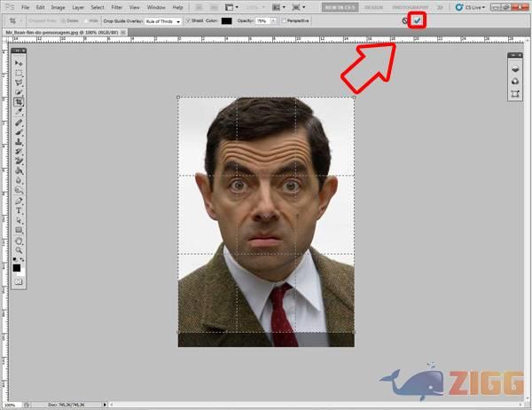Open the shield Color swatch
The width and height of the screenshot is (532, 410).
click(226, 21)
